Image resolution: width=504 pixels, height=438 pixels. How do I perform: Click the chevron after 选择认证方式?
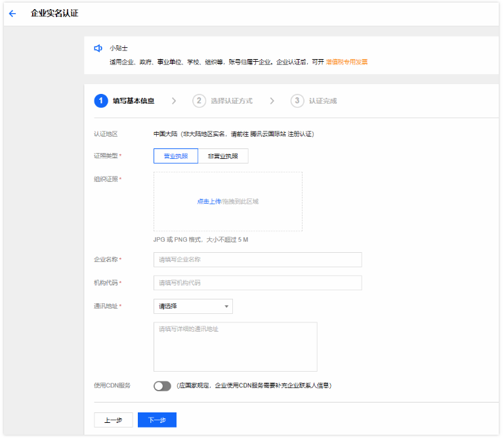point(272,101)
